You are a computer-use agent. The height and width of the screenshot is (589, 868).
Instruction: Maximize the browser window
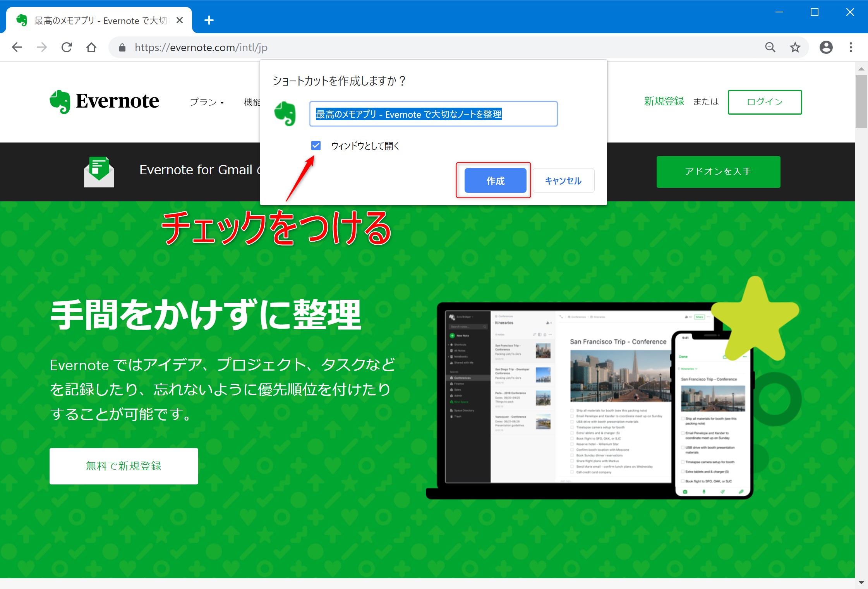815,12
